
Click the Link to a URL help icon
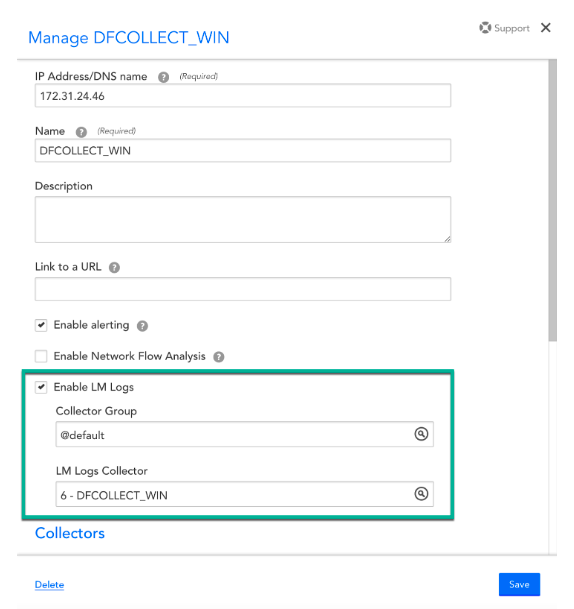pyautogui.click(x=114, y=268)
